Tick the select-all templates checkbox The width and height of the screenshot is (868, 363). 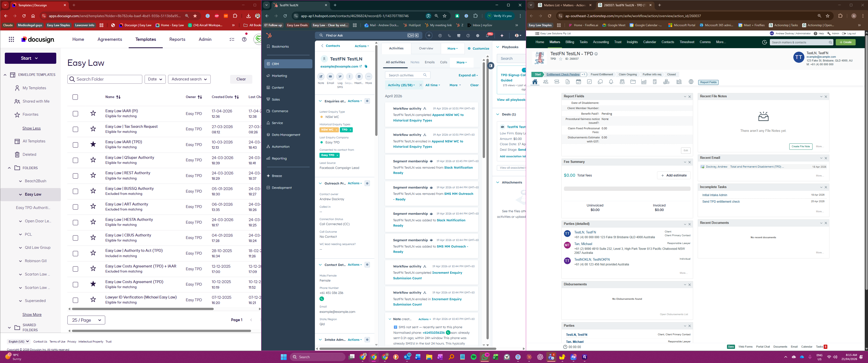point(75,97)
